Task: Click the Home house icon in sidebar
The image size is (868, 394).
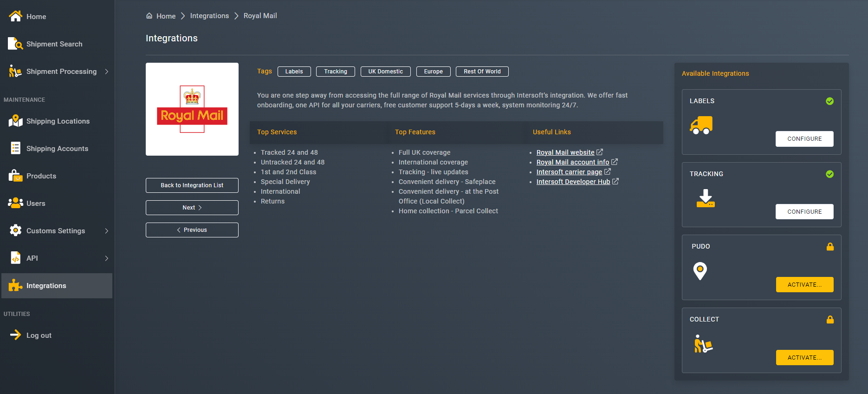Action: tap(15, 16)
